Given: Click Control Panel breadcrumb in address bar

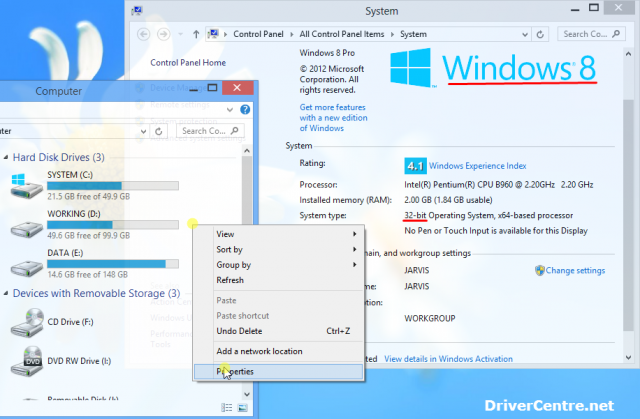Looking at the screenshot, I should tap(258, 34).
